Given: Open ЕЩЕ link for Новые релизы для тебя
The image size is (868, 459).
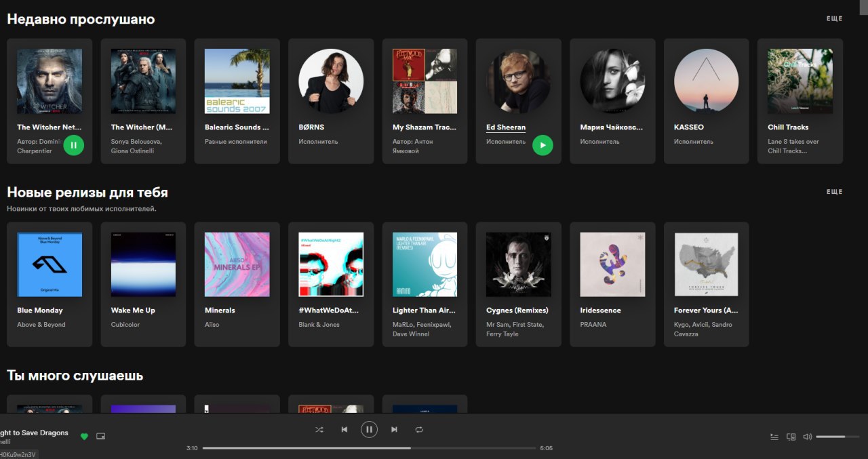Looking at the screenshot, I should pyautogui.click(x=834, y=192).
